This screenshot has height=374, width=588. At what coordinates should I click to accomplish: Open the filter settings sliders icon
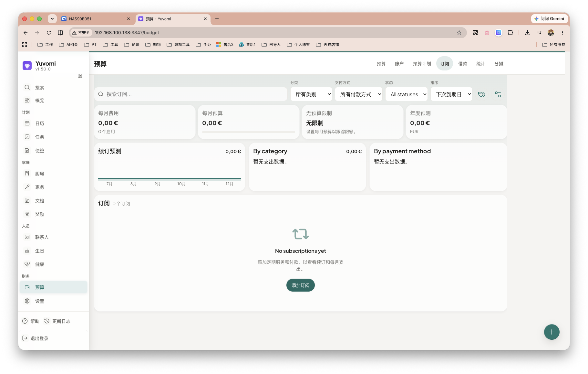498,94
